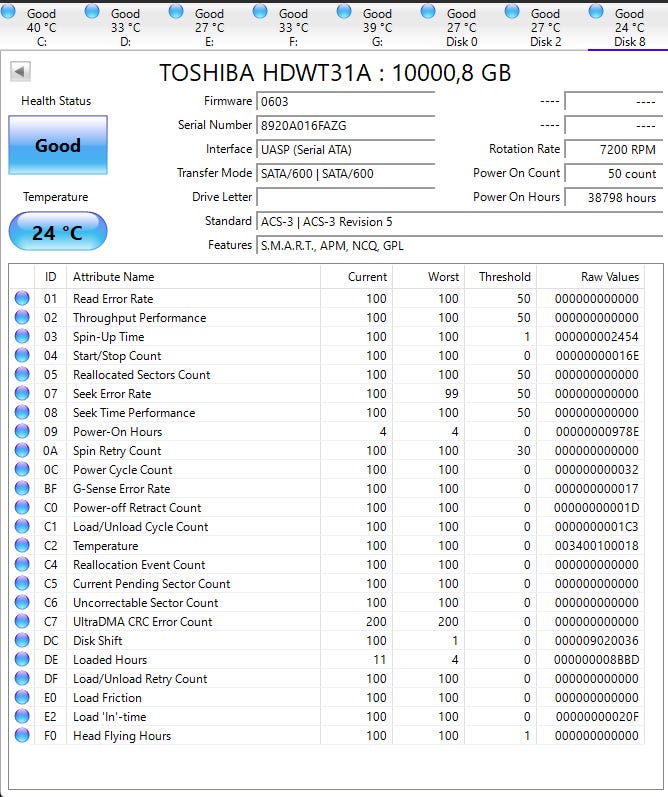Click the Current column header
The image size is (668, 797).
pos(356,277)
